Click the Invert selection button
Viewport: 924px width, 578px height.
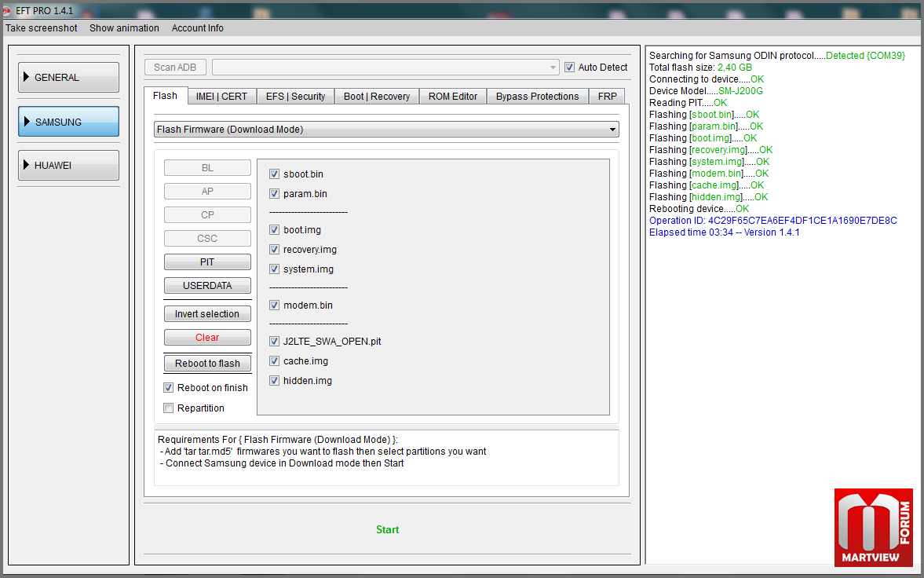pyautogui.click(x=207, y=314)
